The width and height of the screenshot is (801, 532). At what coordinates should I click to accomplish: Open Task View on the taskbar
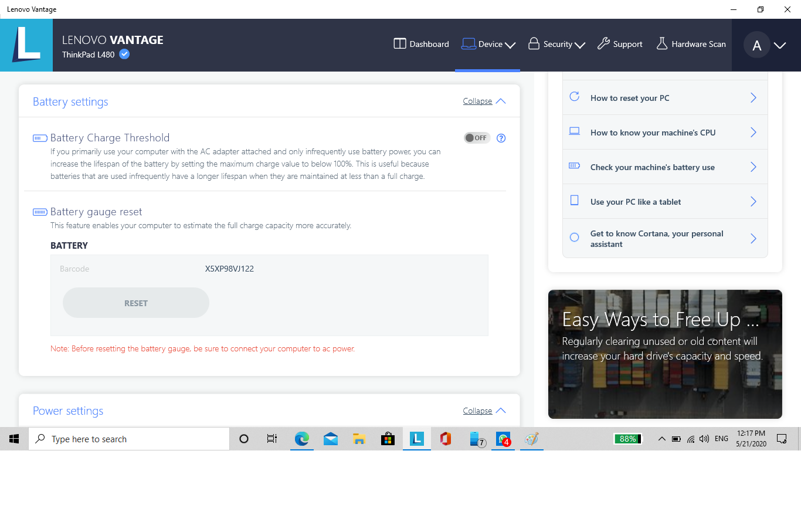pos(272,439)
